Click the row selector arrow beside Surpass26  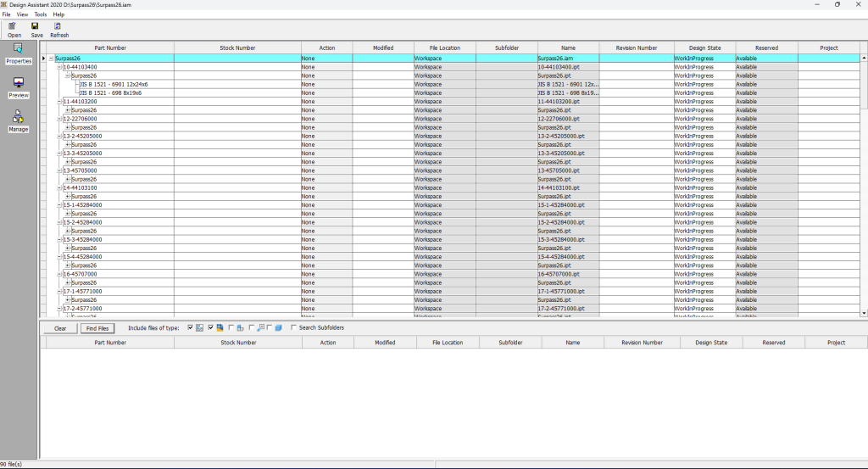click(44, 59)
